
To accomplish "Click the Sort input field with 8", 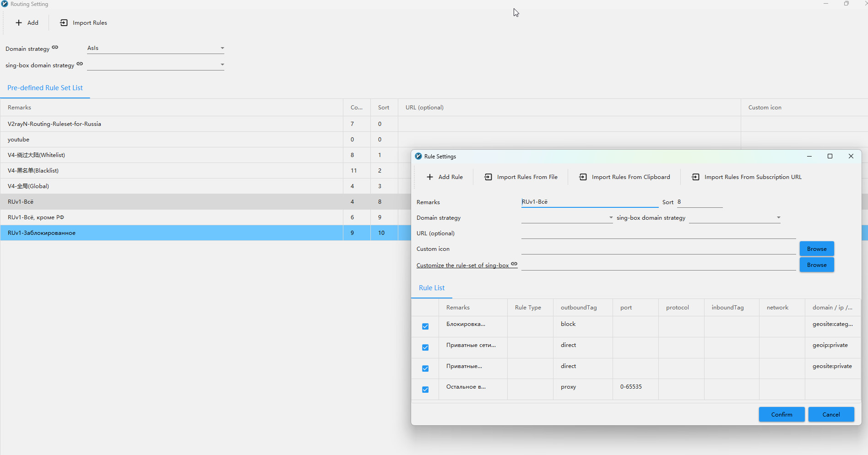I will click(700, 202).
